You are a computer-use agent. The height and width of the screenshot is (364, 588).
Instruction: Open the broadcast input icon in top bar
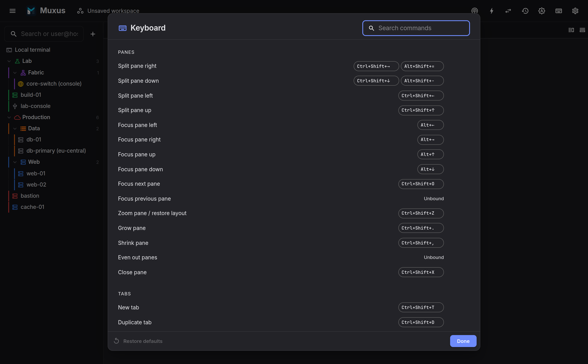click(x=475, y=11)
